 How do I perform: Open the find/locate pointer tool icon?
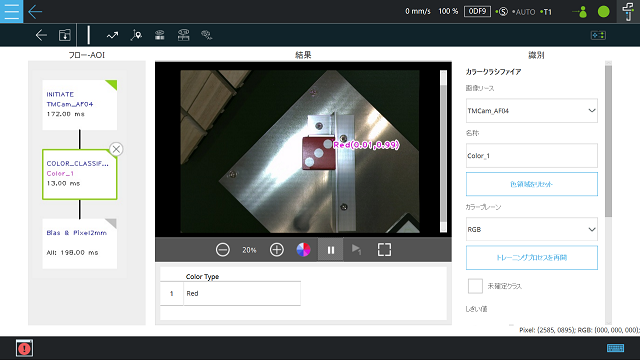coord(136,36)
